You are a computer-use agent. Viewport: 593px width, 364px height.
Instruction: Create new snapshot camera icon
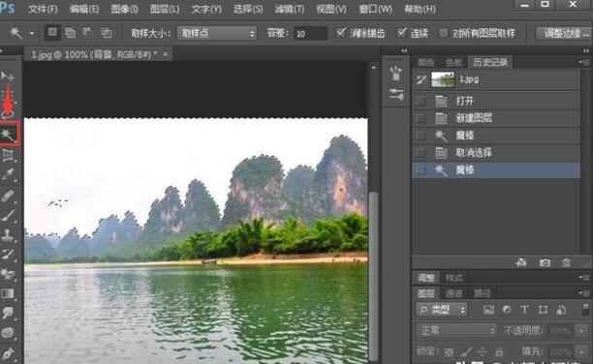pyautogui.click(x=545, y=262)
